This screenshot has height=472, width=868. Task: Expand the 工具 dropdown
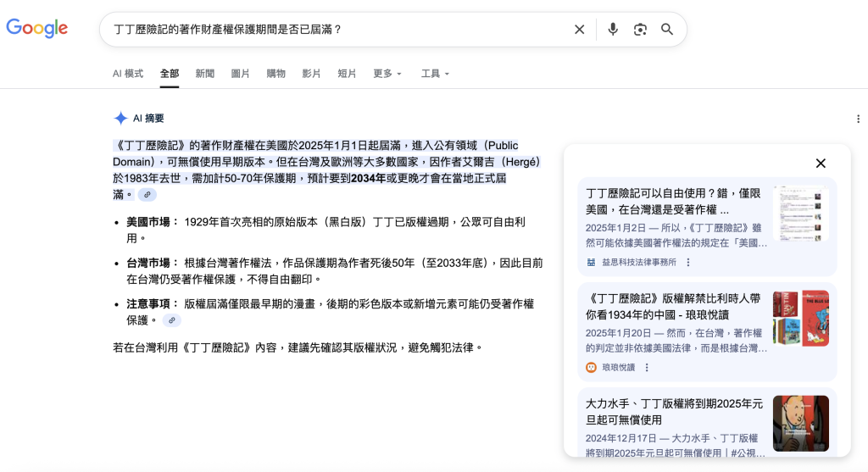[435, 74]
